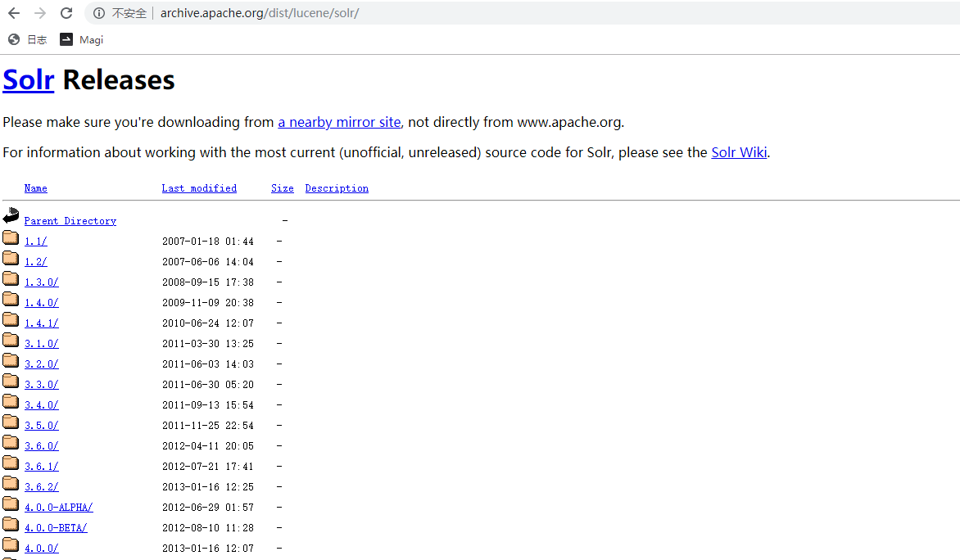Click the browser forward arrow
This screenshot has height=560, width=960.
tap(40, 13)
